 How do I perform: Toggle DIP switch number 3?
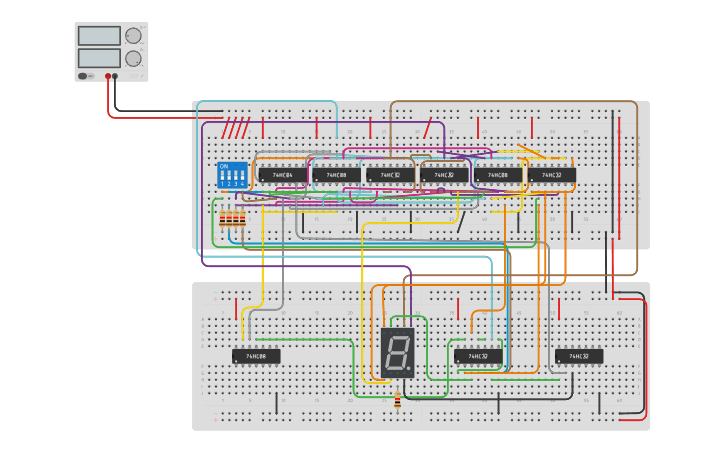point(235,176)
